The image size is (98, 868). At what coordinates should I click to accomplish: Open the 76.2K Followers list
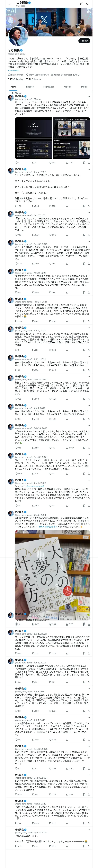point(33,79)
